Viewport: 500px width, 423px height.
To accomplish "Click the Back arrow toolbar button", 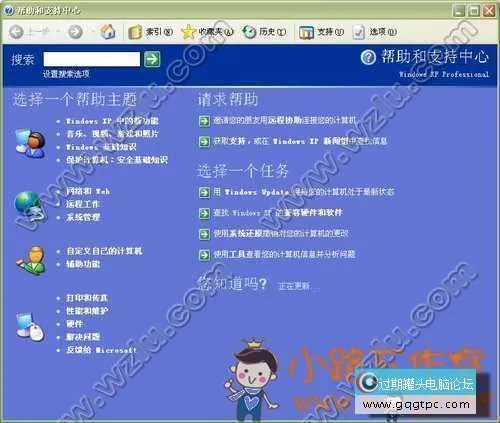I will [x=16, y=32].
